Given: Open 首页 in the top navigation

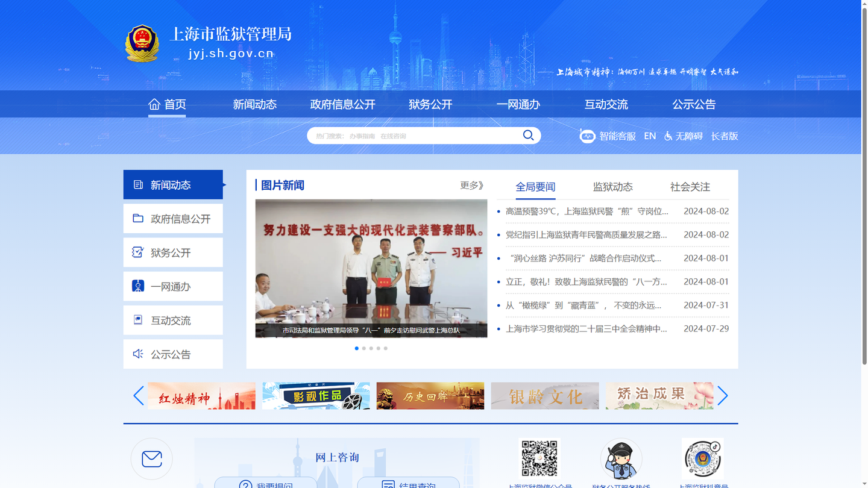Looking at the screenshot, I should click(167, 104).
